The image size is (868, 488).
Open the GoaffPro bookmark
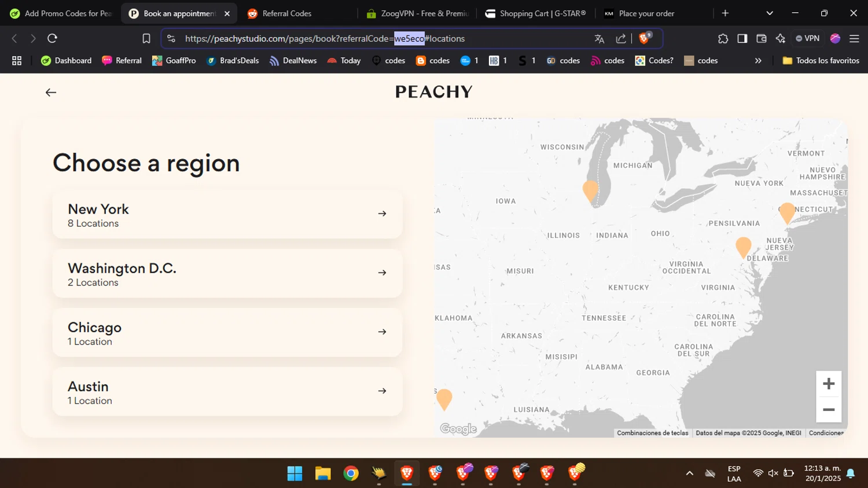click(x=174, y=60)
